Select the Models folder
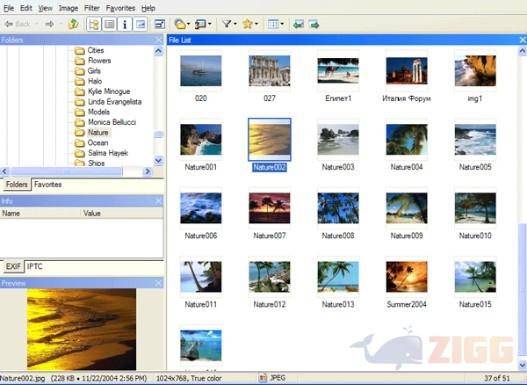Viewport: 527px width, 385px height. pyautogui.click(x=99, y=112)
